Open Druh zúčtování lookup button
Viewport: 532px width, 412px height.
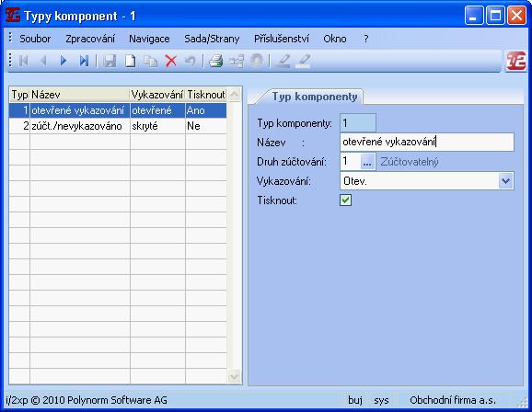367,162
